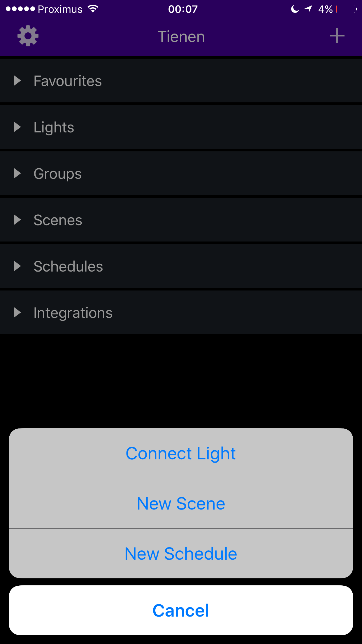Image resolution: width=362 pixels, height=644 pixels.
Task: Tap the Do Not Disturb moon icon
Action: (x=295, y=9)
